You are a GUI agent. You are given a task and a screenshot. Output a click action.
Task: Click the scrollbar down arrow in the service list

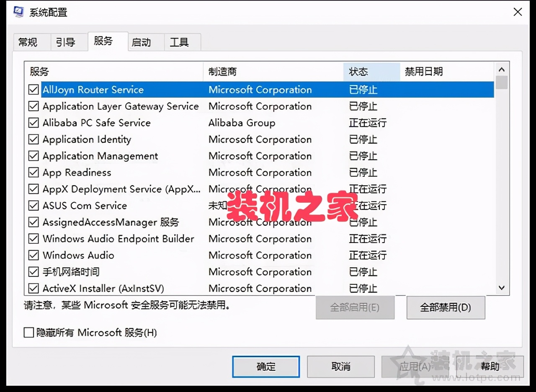(501, 288)
